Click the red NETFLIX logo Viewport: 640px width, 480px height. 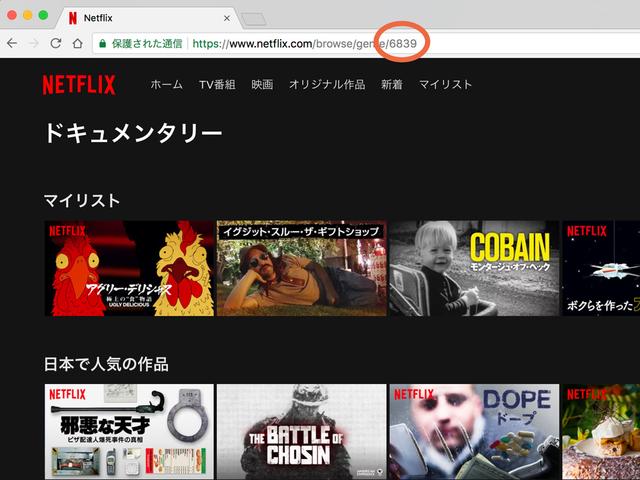tap(79, 84)
